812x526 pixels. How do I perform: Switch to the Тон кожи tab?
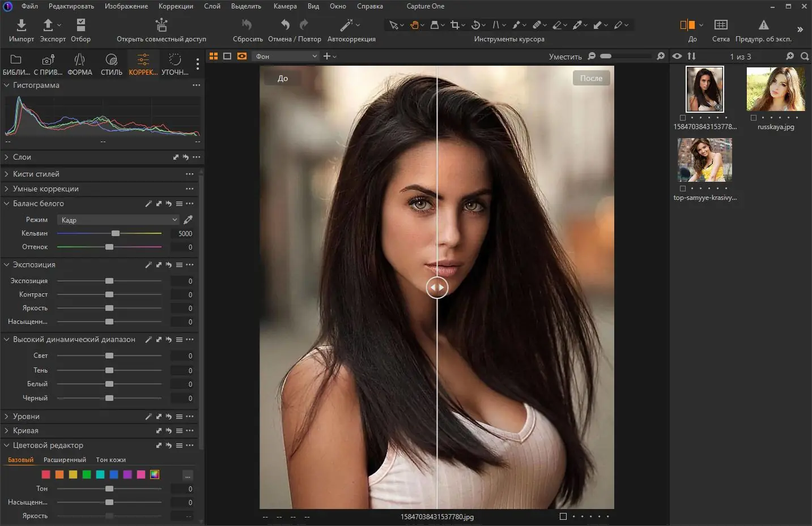point(110,460)
